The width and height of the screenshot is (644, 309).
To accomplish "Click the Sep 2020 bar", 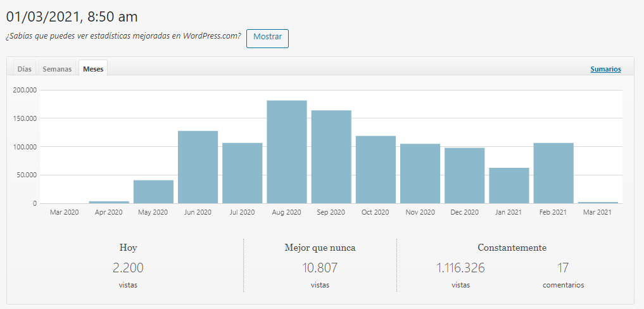I will pyautogui.click(x=331, y=157).
